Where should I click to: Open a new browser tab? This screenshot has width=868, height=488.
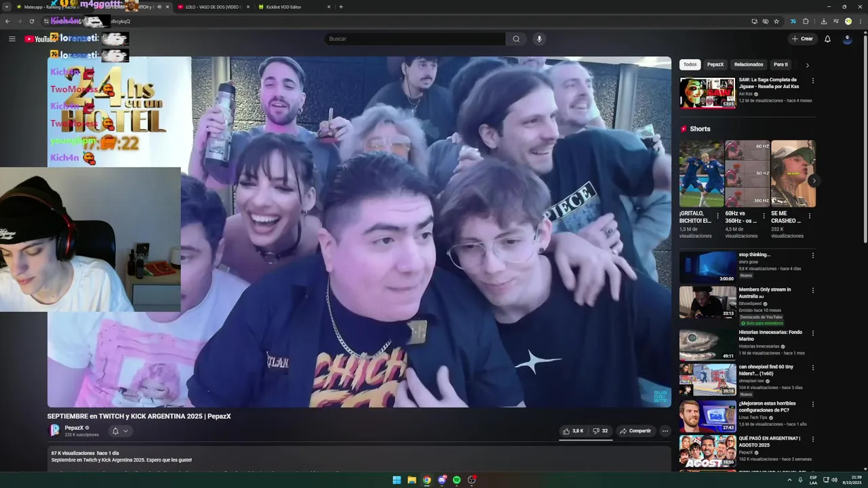point(340,7)
